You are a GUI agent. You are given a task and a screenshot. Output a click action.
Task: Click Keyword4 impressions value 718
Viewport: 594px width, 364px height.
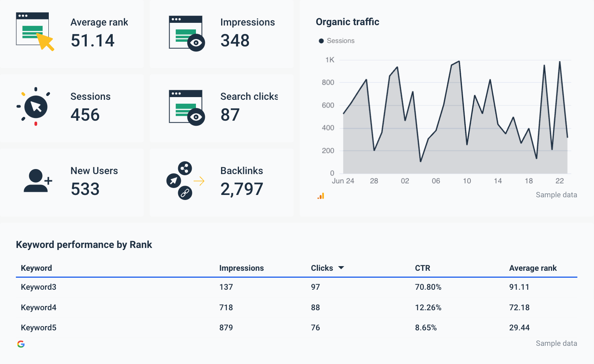click(x=226, y=308)
